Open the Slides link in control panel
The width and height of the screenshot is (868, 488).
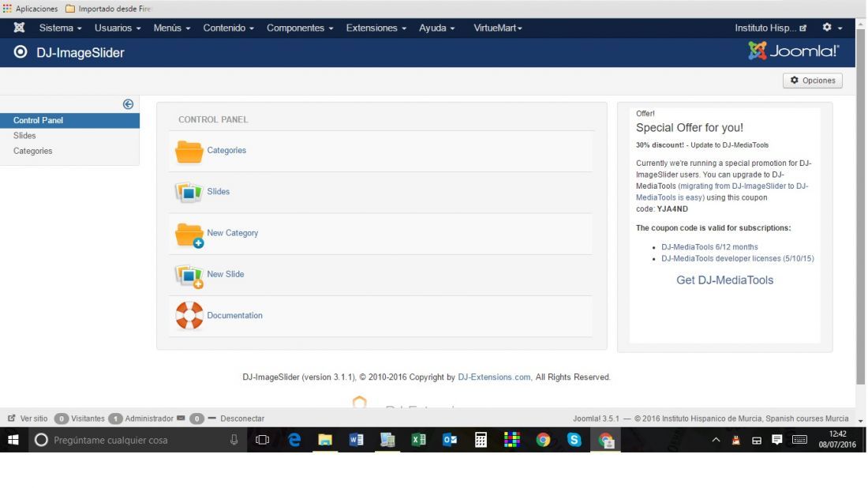point(218,191)
